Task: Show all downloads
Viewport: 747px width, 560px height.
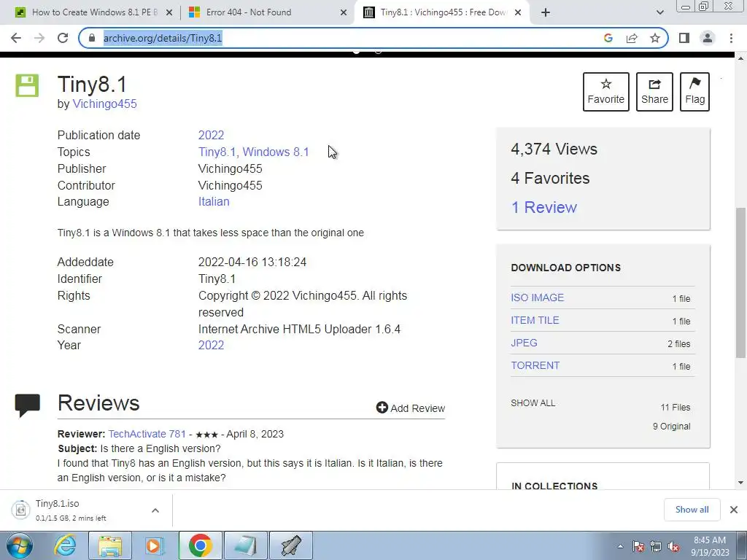Action: pos(692,510)
